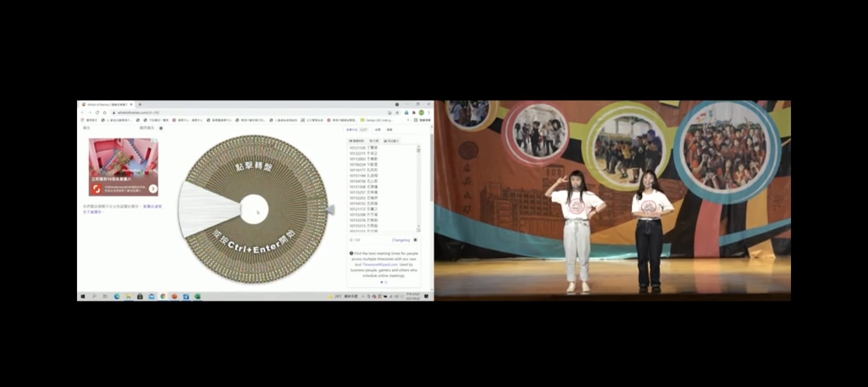Open the Add image dropdown
Screen dimensions: 868x387
[391, 141]
